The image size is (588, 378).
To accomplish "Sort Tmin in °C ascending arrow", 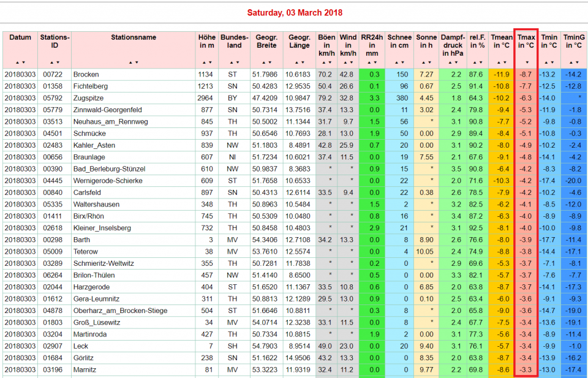I will point(546,62).
